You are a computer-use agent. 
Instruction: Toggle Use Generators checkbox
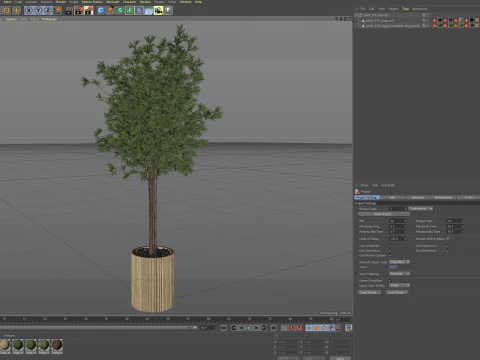click(x=390, y=251)
